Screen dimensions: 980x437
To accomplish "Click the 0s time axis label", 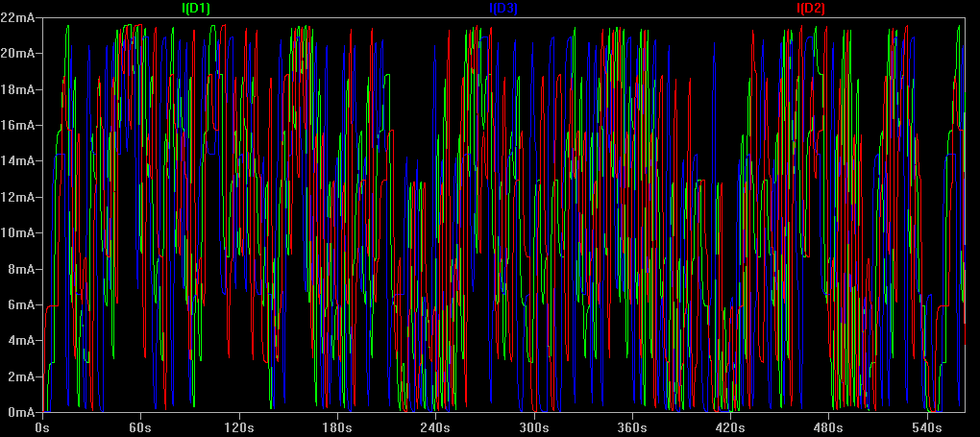I will pyautogui.click(x=42, y=428).
